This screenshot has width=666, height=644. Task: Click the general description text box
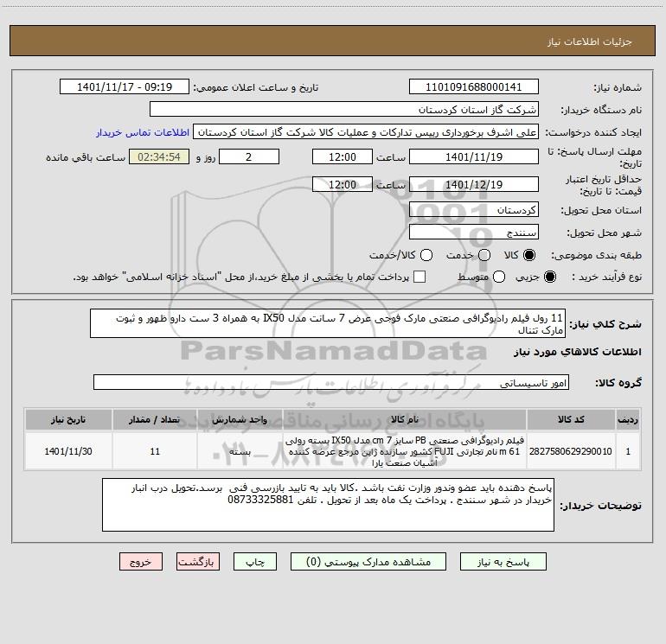[x=328, y=323]
